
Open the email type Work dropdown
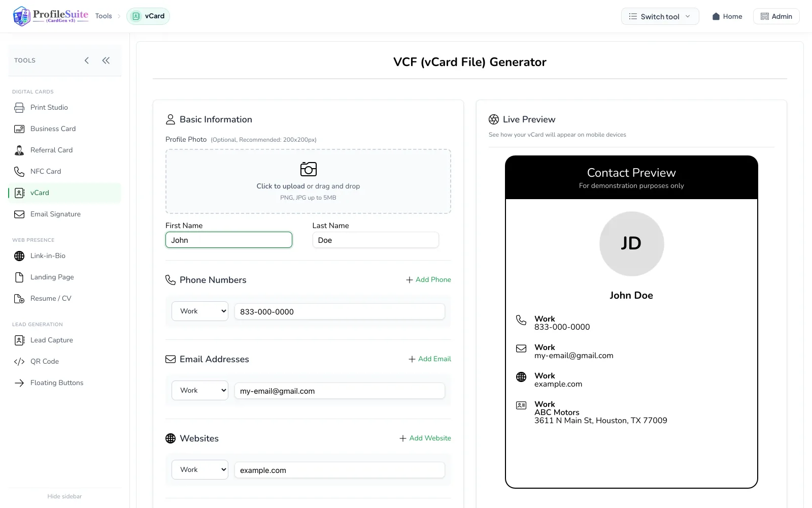[200, 391]
